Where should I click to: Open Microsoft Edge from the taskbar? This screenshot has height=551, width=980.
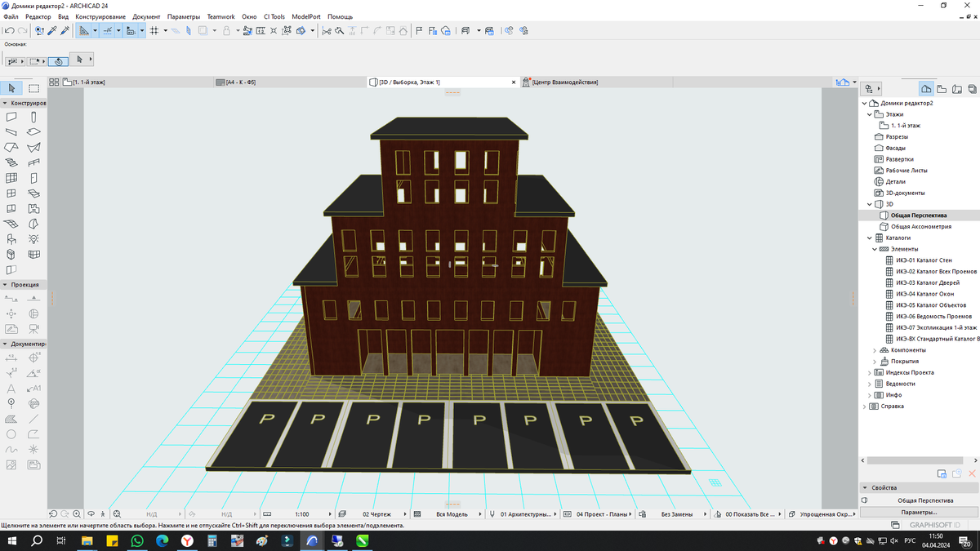[162, 540]
